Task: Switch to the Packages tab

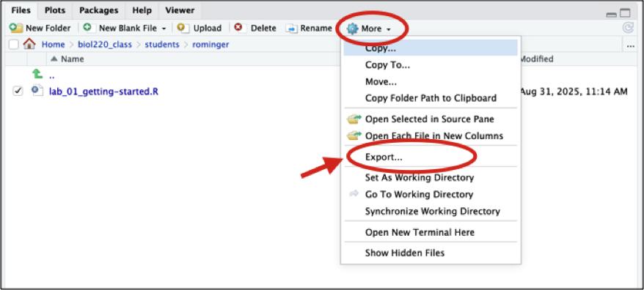Action: 99,11
